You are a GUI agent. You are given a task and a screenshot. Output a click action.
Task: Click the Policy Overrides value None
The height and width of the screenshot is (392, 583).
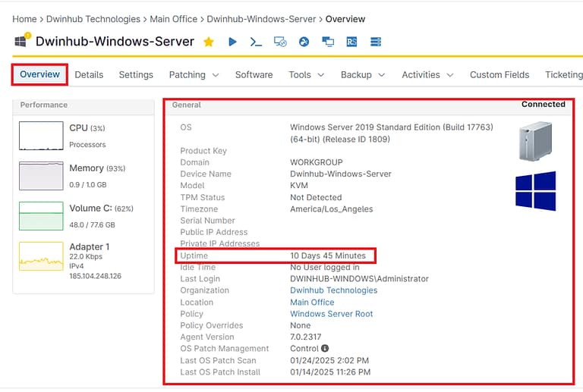(300, 325)
